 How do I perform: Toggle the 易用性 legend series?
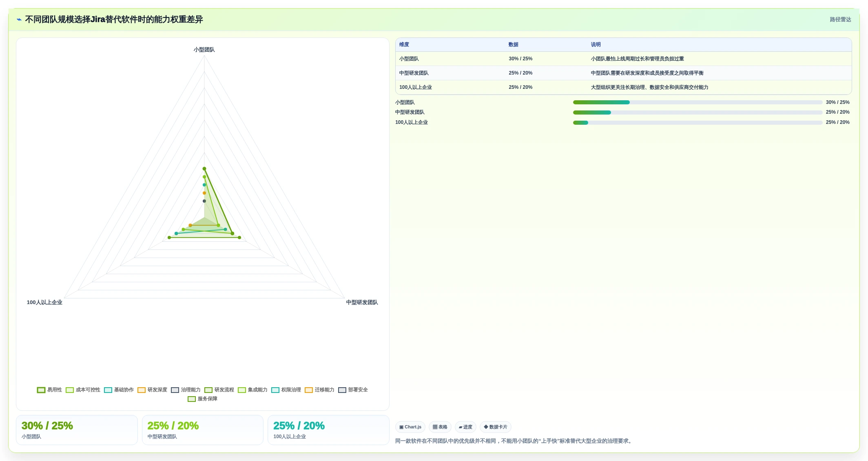[49, 390]
